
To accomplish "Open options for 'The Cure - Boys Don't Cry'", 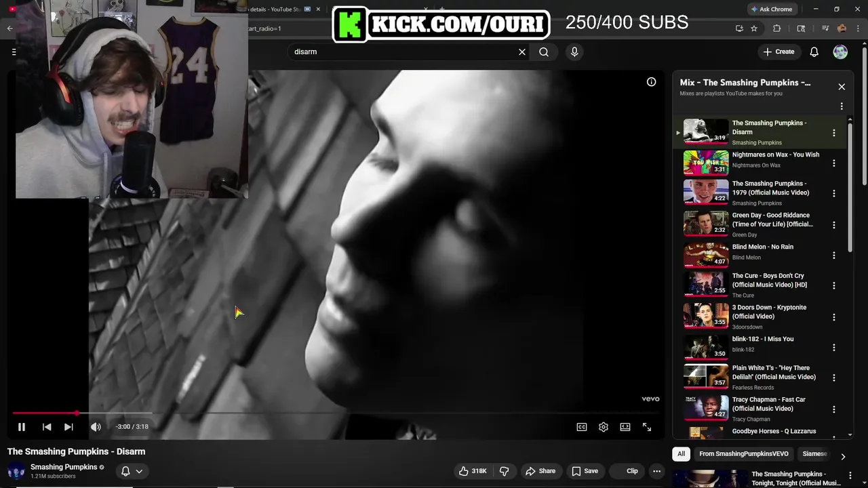I will coord(834,285).
